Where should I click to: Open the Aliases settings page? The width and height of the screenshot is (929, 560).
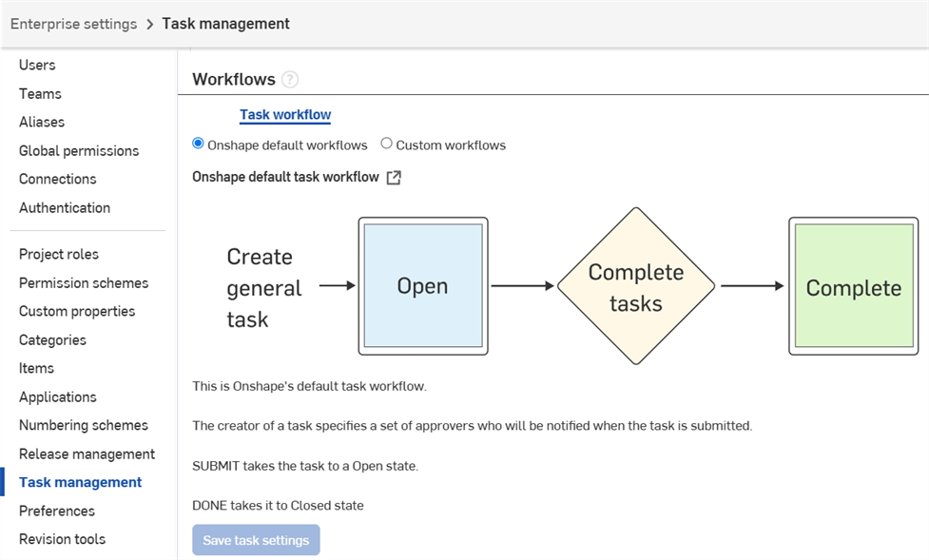point(42,122)
